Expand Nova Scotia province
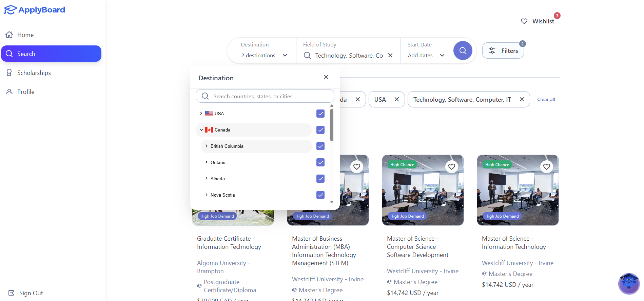Viewport: 644px width, 301px height. tap(207, 195)
